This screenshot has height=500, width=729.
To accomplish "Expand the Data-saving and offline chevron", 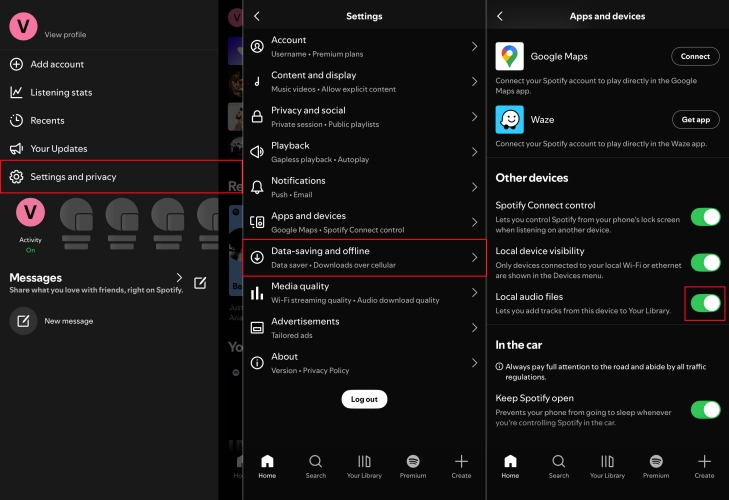I will pyautogui.click(x=474, y=257).
